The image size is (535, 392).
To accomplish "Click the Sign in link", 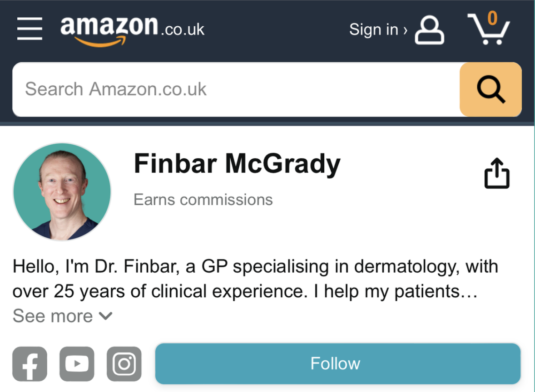I will 373,29.
